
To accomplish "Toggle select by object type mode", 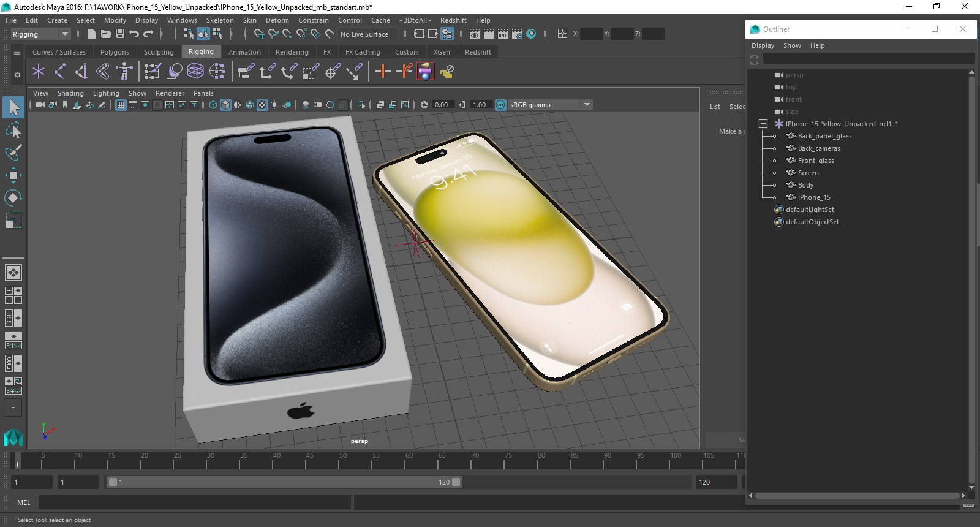I will tap(203, 34).
